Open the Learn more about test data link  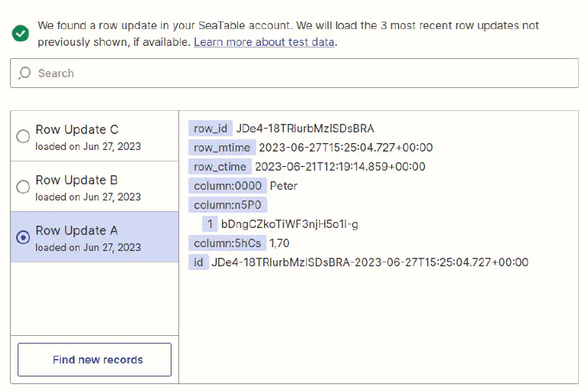coord(263,42)
